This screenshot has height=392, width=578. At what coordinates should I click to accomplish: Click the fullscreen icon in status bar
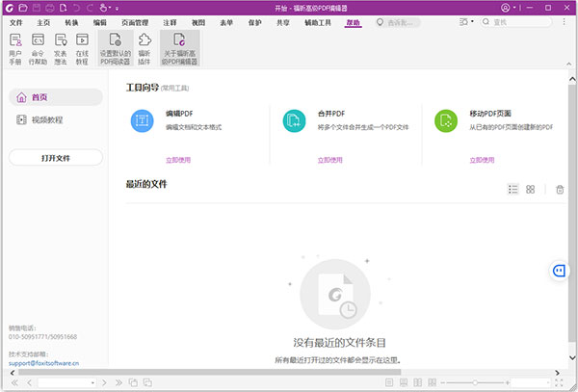[559, 382]
